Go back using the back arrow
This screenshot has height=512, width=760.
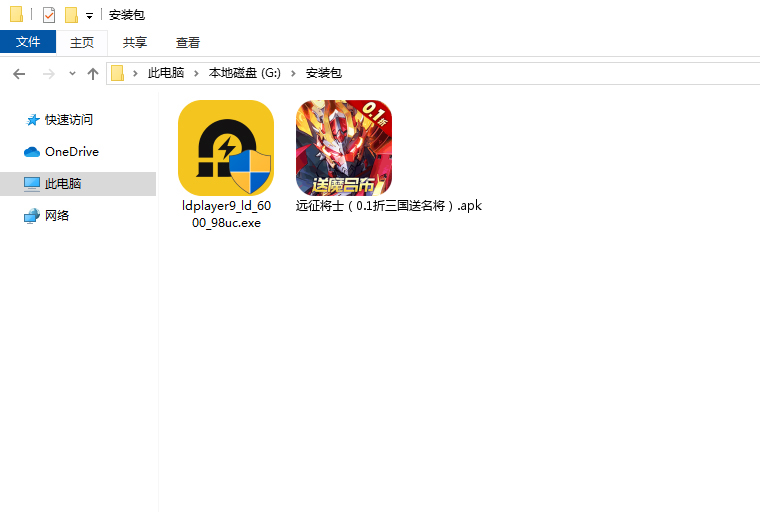coord(19,73)
